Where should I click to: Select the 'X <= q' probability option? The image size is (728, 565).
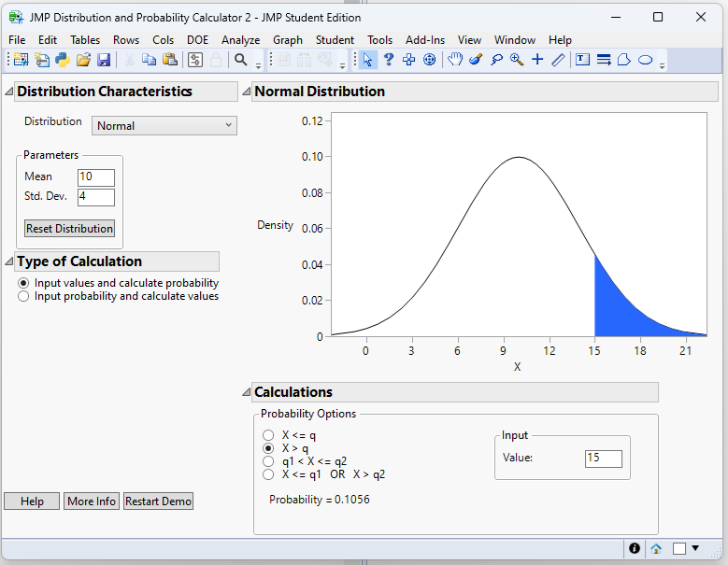coord(269,435)
